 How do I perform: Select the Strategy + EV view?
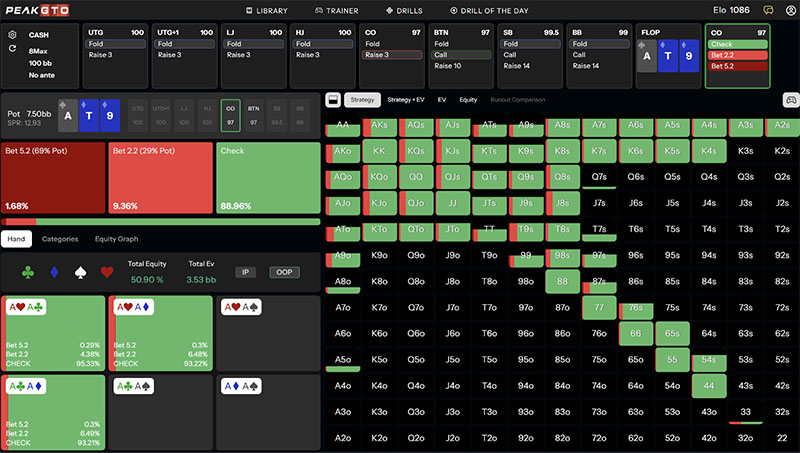coord(406,100)
